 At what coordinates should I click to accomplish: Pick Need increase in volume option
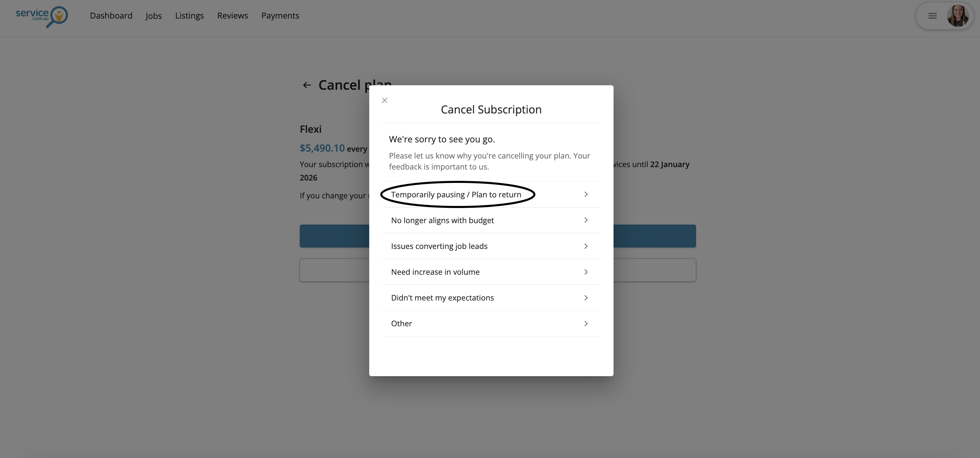tap(435, 272)
